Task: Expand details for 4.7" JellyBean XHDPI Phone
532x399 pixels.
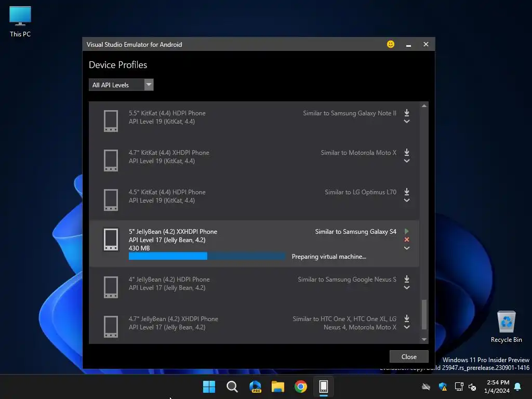Action: (406, 327)
